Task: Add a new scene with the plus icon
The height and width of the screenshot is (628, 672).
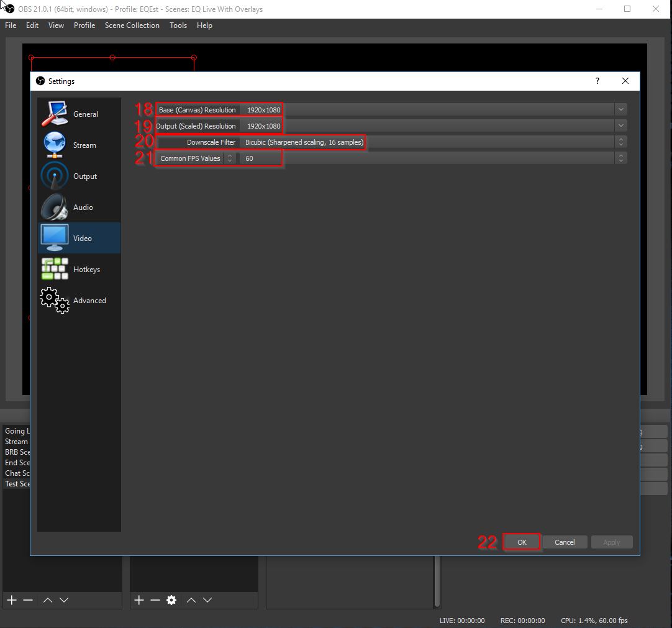Action: pos(11,600)
